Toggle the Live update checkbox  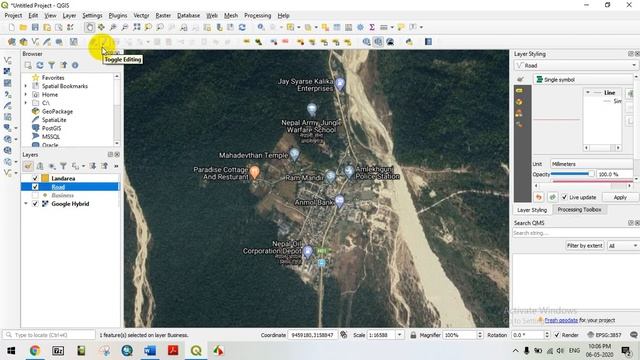point(564,197)
